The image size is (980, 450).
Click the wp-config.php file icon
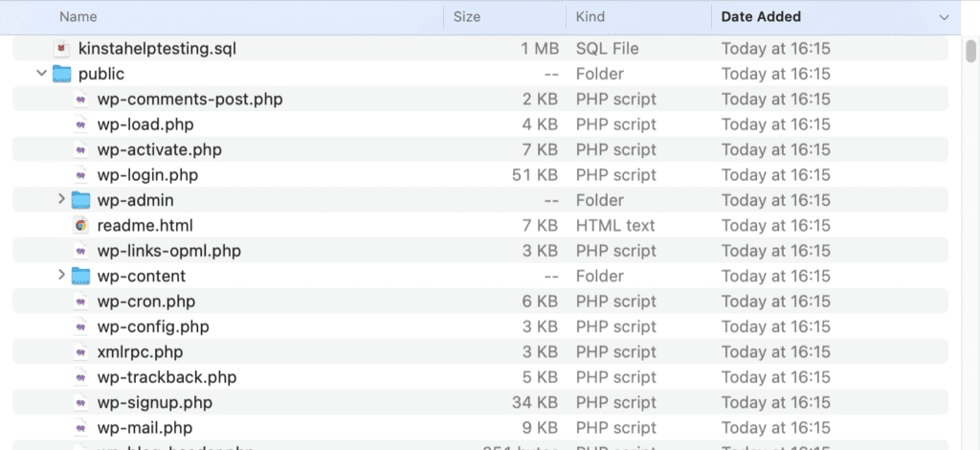tap(81, 326)
